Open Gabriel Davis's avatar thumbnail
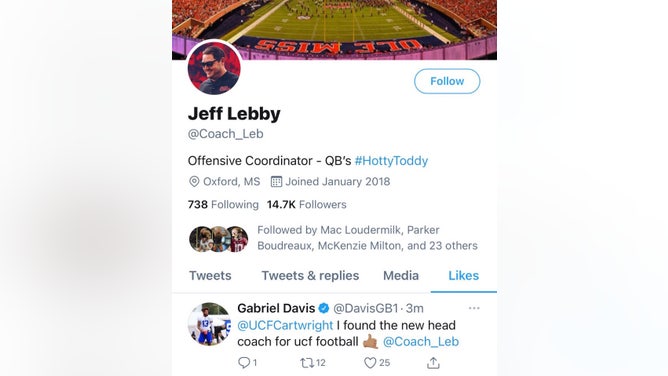668x376 pixels. click(209, 324)
